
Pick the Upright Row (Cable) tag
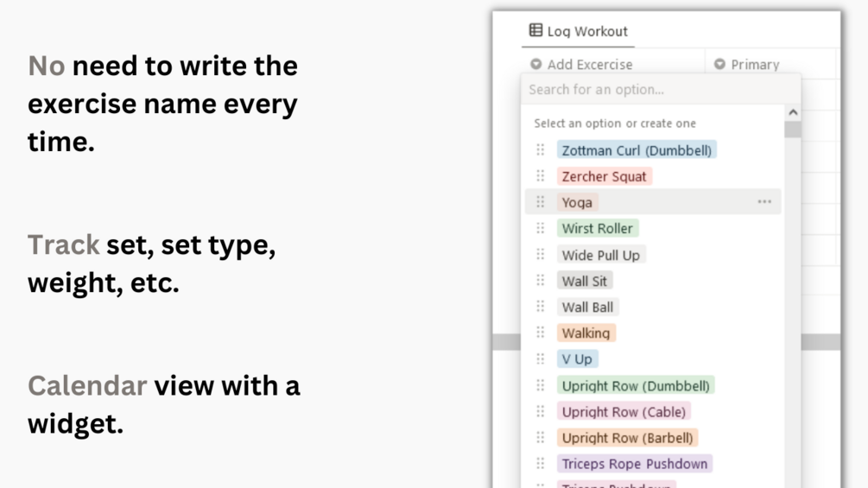pos(624,412)
